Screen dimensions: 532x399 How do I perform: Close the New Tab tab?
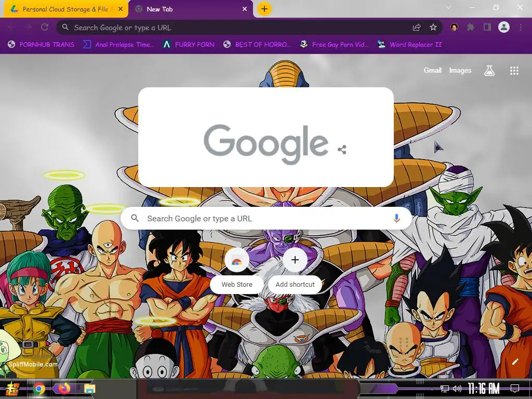(x=245, y=9)
